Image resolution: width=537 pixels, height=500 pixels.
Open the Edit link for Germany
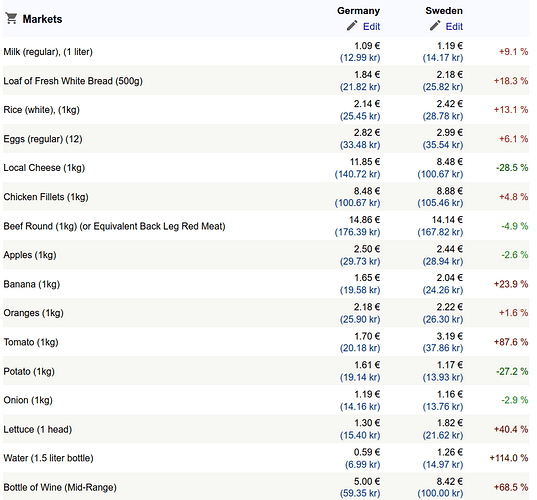[x=372, y=26]
